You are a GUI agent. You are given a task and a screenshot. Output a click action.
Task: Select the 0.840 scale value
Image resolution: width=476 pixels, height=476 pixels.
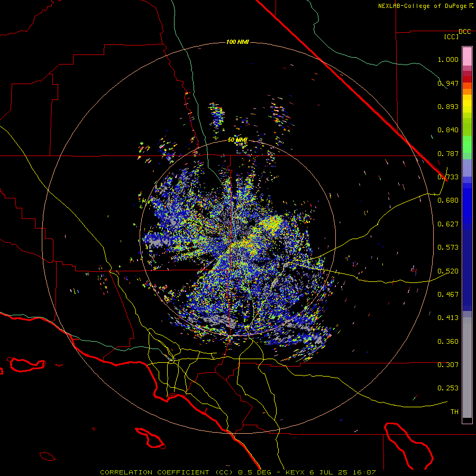click(x=448, y=130)
